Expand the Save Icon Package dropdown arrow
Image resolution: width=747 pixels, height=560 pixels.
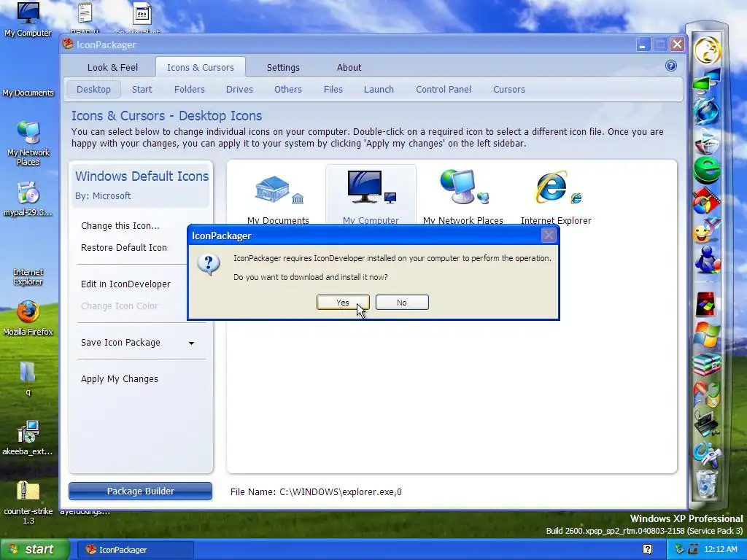click(191, 343)
